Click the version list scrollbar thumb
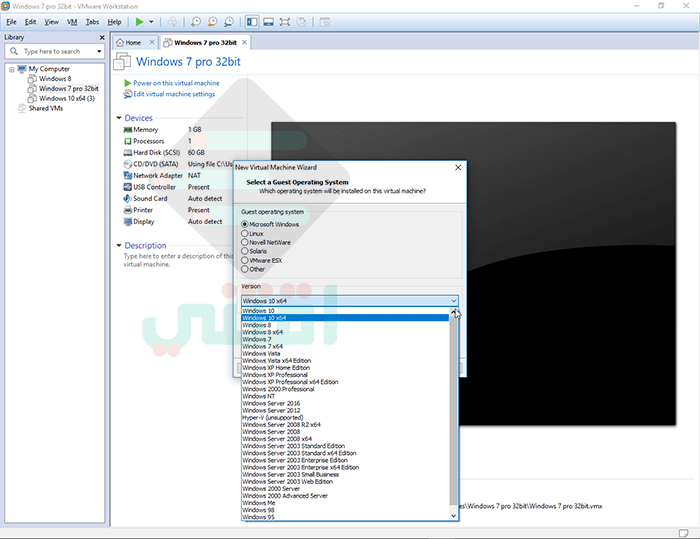The image size is (700, 539). tap(454, 411)
